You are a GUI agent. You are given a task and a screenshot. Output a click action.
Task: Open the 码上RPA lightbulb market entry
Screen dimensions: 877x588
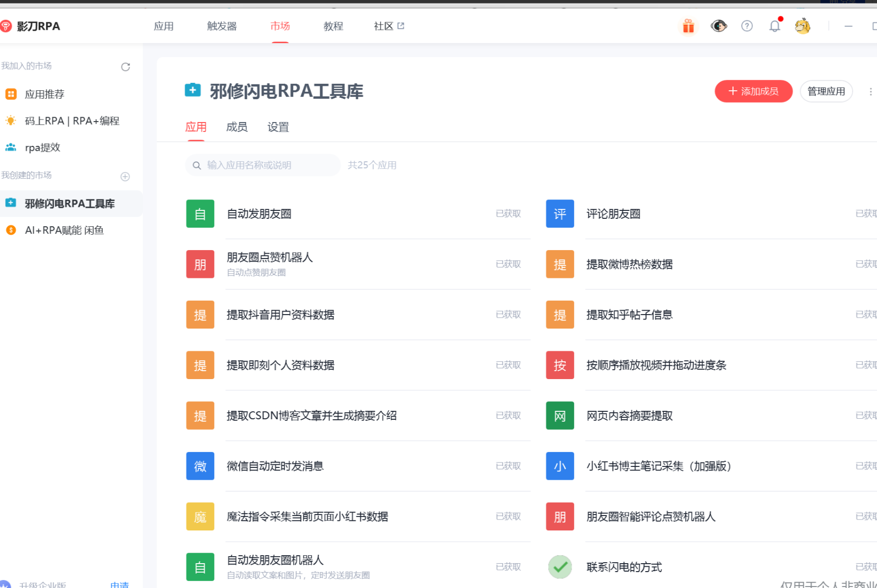pos(72,121)
